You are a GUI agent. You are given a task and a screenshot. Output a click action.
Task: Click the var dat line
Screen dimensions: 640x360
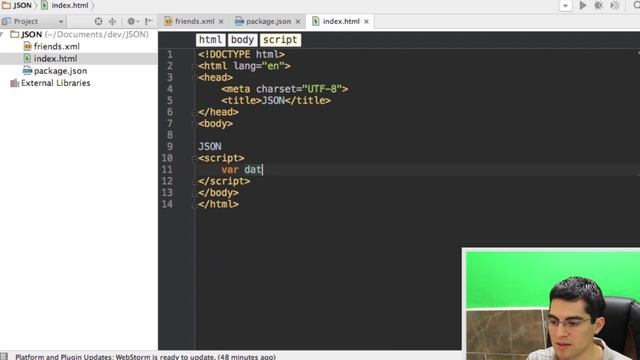(242, 170)
